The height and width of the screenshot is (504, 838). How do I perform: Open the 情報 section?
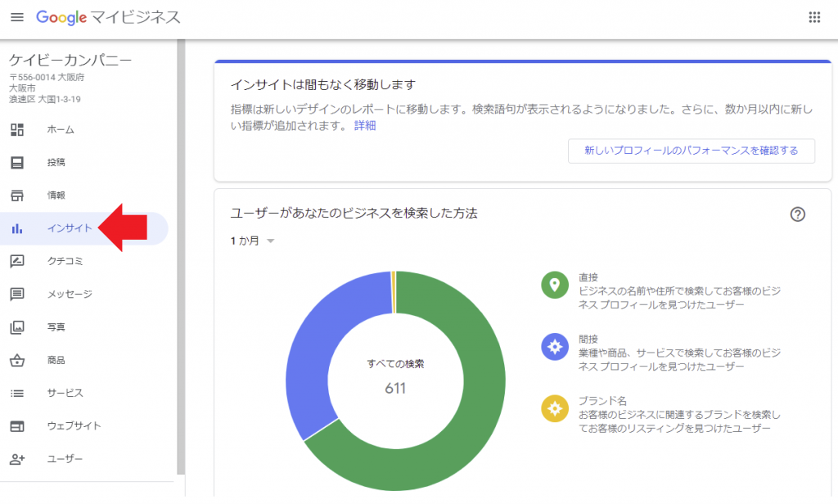84,196
